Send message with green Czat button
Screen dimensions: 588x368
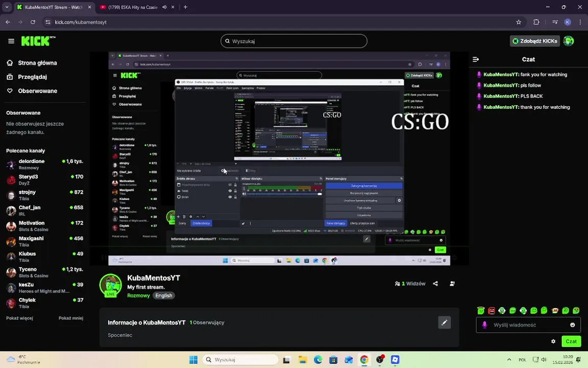[x=571, y=341]
